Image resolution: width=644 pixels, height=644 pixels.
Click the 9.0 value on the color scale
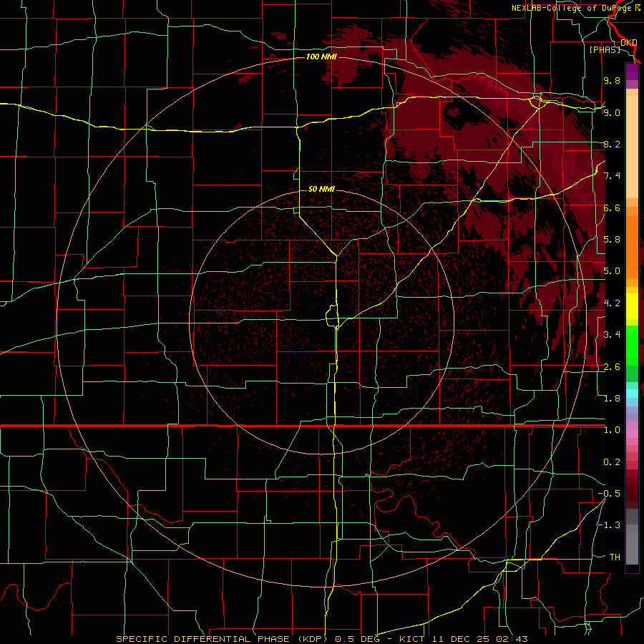point(612,112)
